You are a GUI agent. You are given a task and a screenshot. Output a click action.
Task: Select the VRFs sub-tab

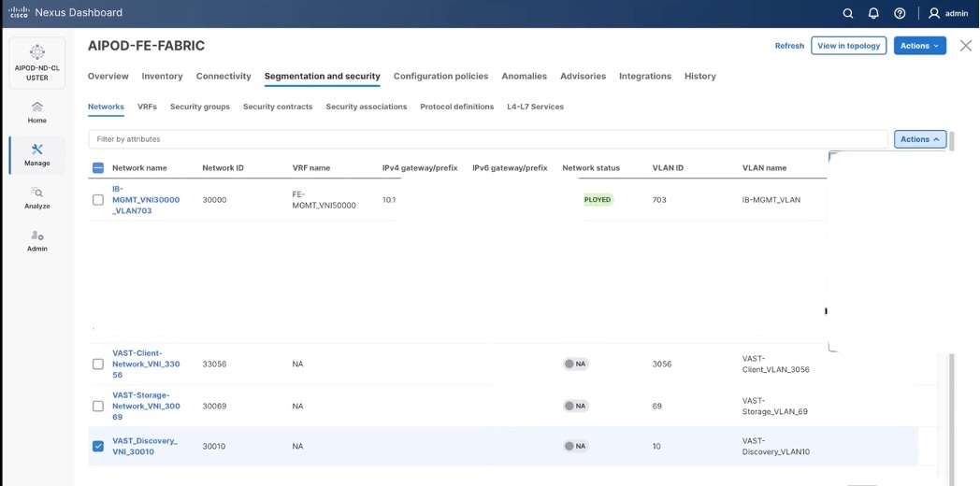tap(147, 107)
